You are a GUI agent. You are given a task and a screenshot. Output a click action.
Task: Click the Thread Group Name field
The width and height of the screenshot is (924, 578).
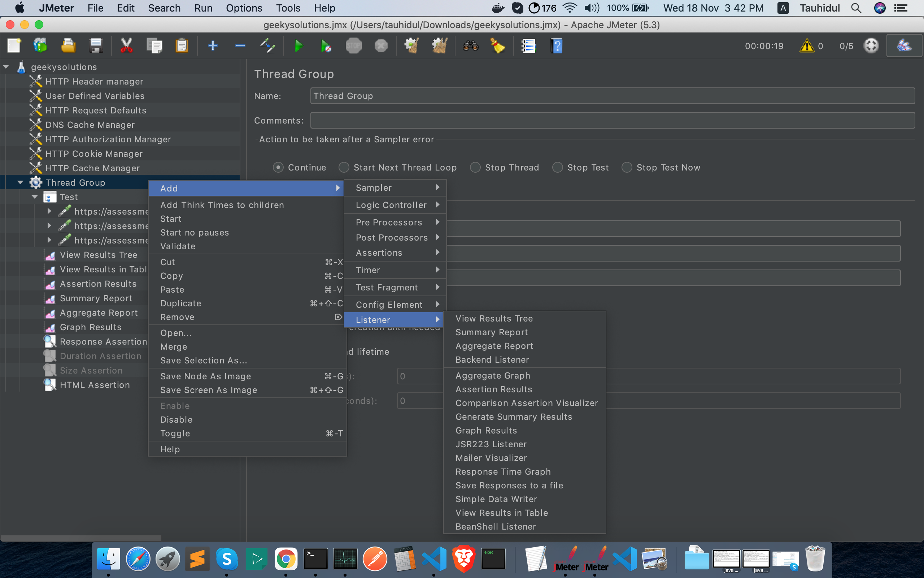pos(613,96)
